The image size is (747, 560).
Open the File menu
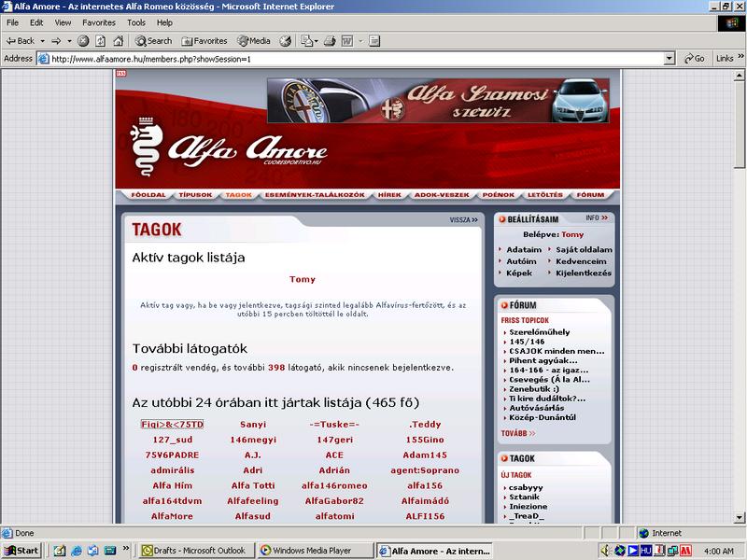pyautogui.click(x=12, y=22)
